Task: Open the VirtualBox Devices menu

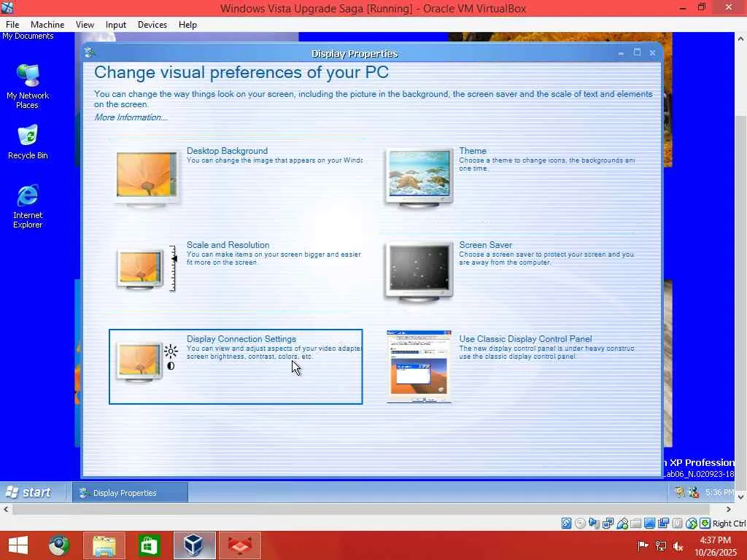Action: [152, 25]
